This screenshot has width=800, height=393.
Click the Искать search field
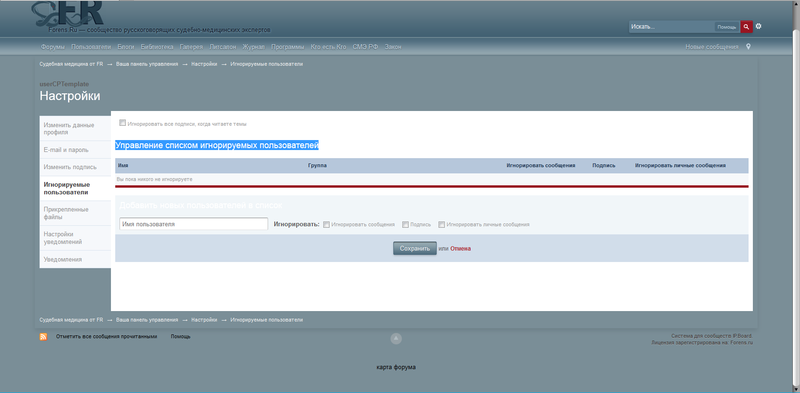pyautogui.click(x=671, y=27)
